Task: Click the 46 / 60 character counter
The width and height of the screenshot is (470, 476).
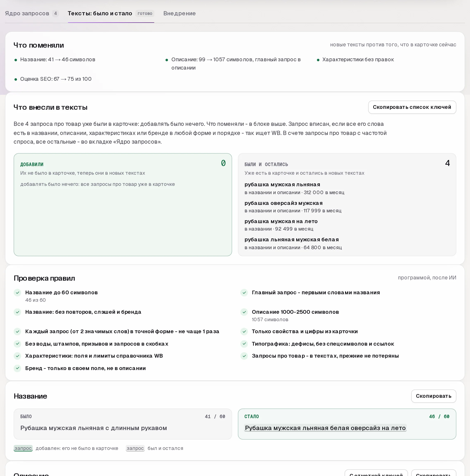Action: pyautogui.click(x=439, y=416)
